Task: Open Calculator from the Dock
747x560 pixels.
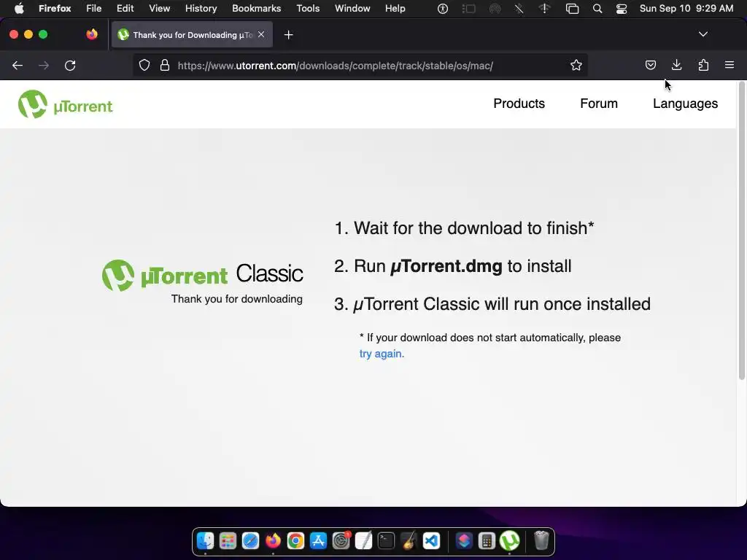Action: [487, 540]
